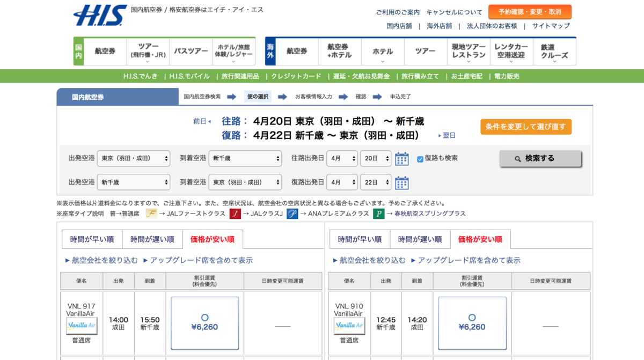Select the ¥6,260 fare circle for VNL 910
Viewport: 644px width, 360px height.
coord(472,318)
